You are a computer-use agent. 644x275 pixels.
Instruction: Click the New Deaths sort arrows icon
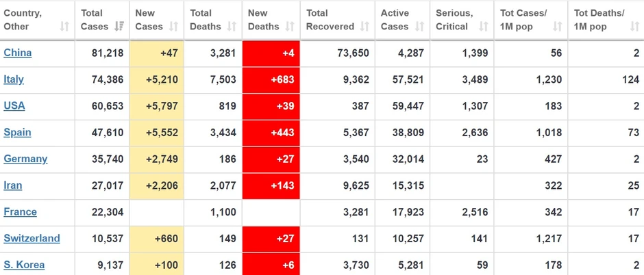289,27
